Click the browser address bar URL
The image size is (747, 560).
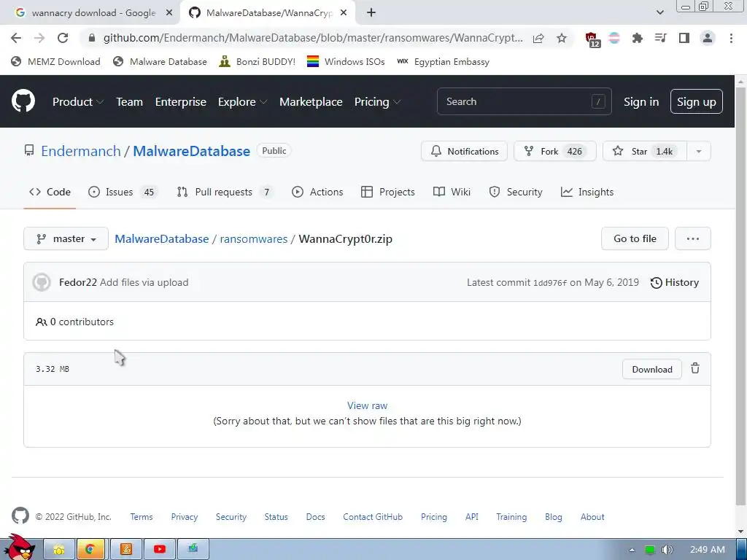pos(312,38)
